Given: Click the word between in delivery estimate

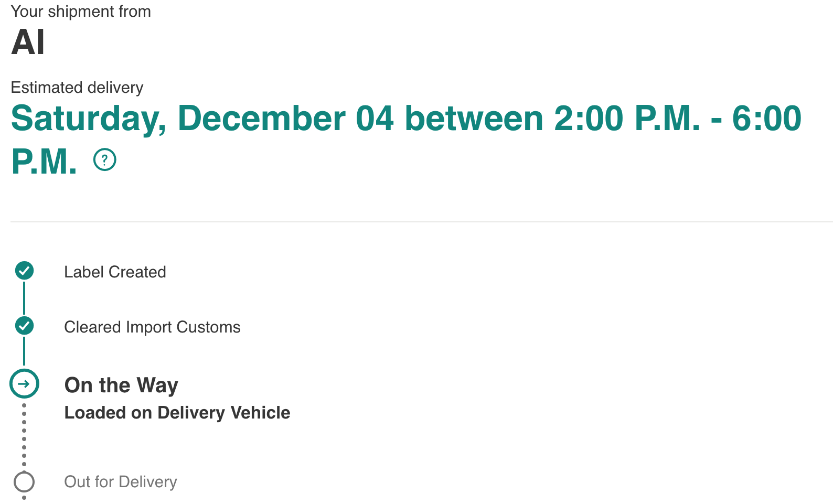Looking at the screenshot, I should [x=474, y=118].
